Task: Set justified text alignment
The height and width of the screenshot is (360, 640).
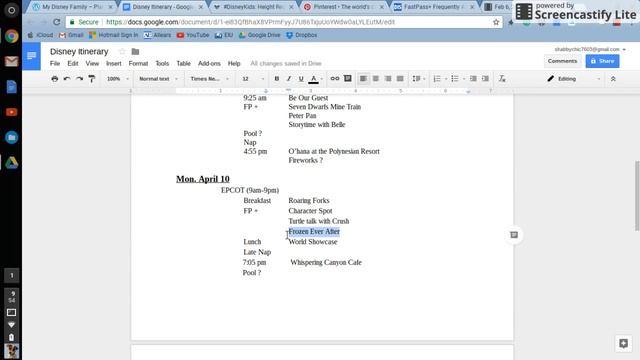Action: pyautogui.click(x=400, y=78)
